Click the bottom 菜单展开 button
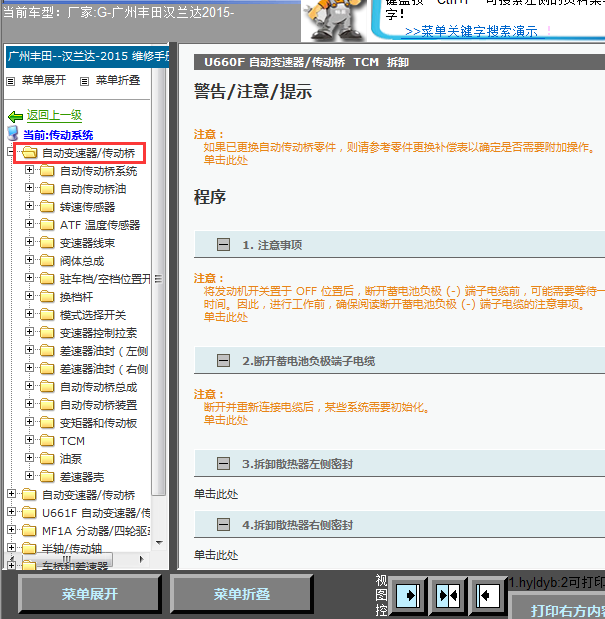This screenshot has width=605, height=619. (x=90, y=594)
